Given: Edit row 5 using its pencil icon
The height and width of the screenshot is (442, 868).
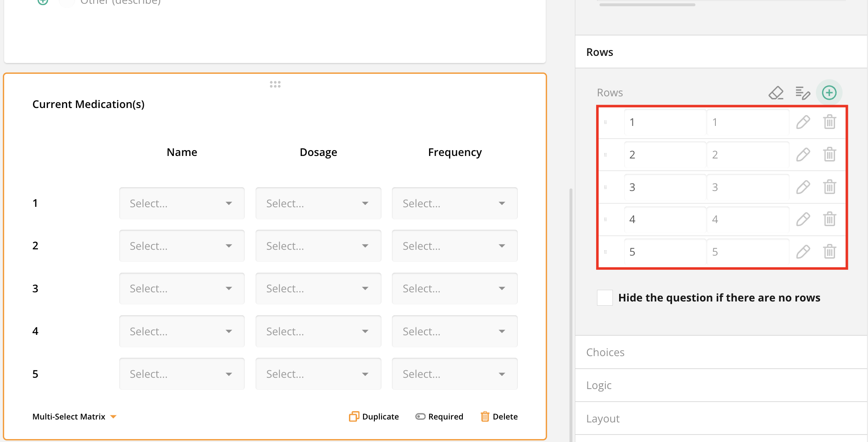Looking at the screenshot, I should 803,251.
